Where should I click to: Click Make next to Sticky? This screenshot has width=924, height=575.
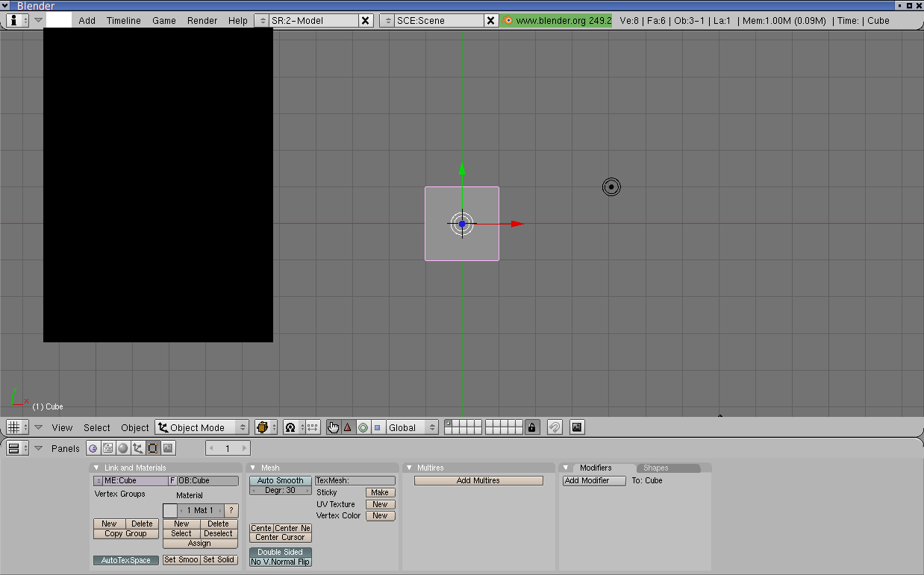pos(380,492)
